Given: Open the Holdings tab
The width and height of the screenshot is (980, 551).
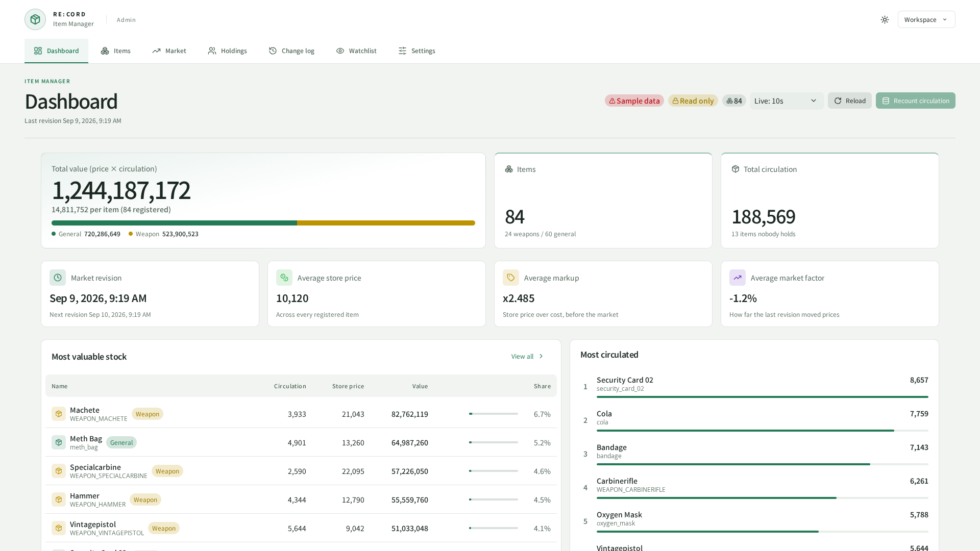Looking at the screenshot, I should coord(228,51).
